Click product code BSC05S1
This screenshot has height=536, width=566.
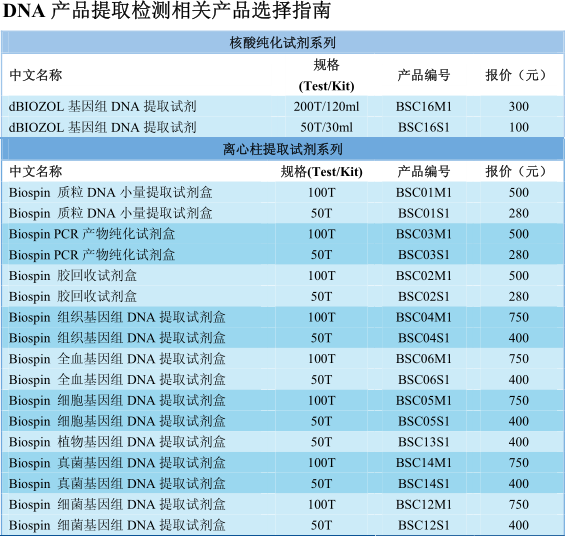(424, 421)
